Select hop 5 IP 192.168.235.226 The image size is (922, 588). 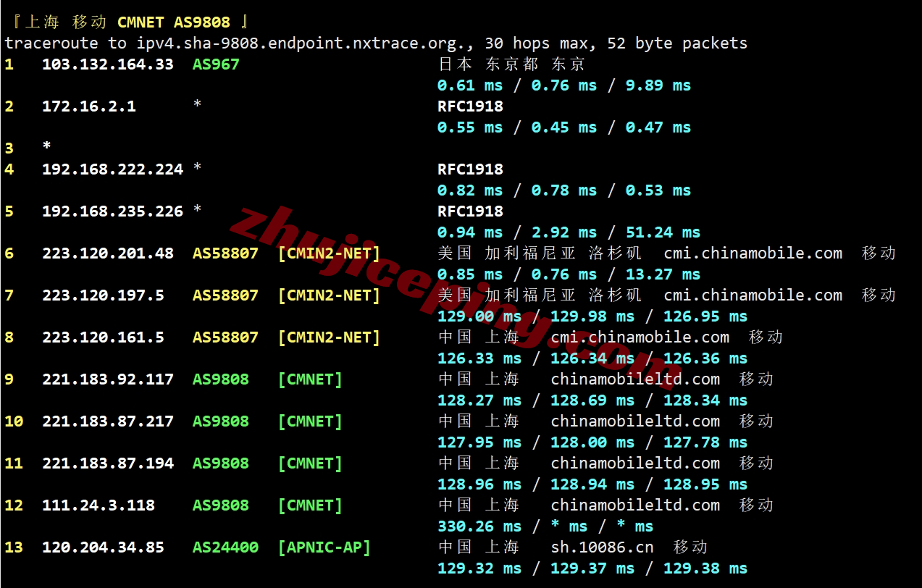coord(113,211)
